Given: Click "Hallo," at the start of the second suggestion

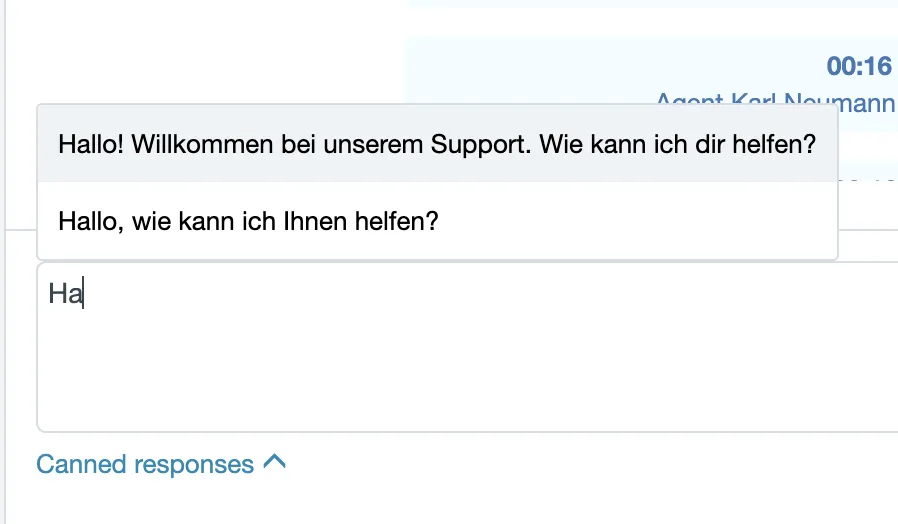Looking at the screenshot, I should coord(90,222).
